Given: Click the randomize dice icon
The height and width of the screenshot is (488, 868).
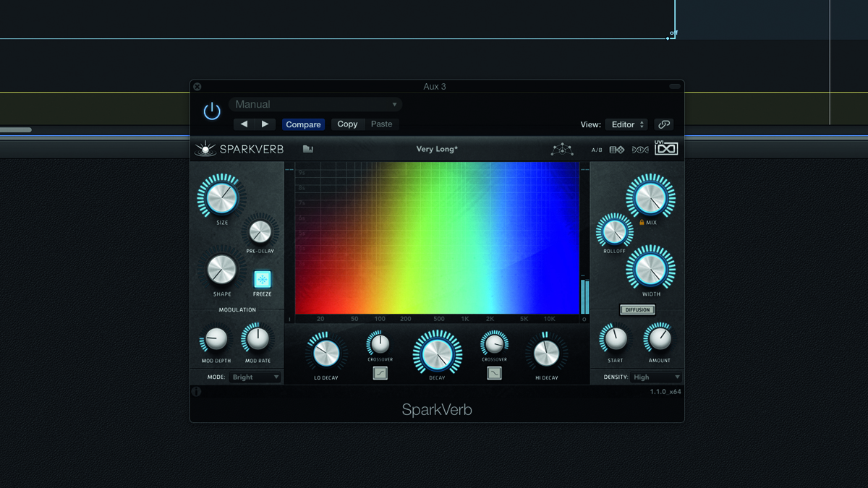Looking at the screenshot, I should pos(617,150).
